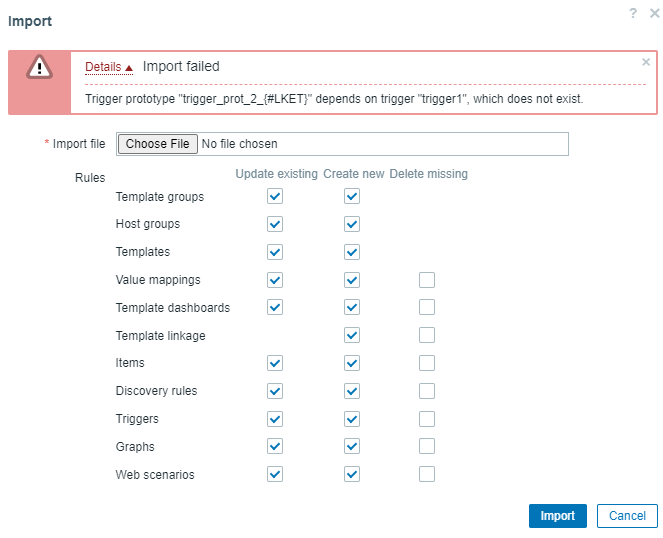This screenshot has height=538, width=663.
Task: Uncheck Create new for Graphs
Action: pos(352,446)
